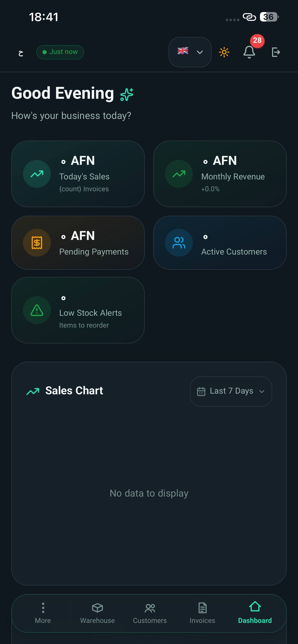The height and width of the screenshot is (644, 298).
Task: Open the More menu dots
Action: (43, 608)
